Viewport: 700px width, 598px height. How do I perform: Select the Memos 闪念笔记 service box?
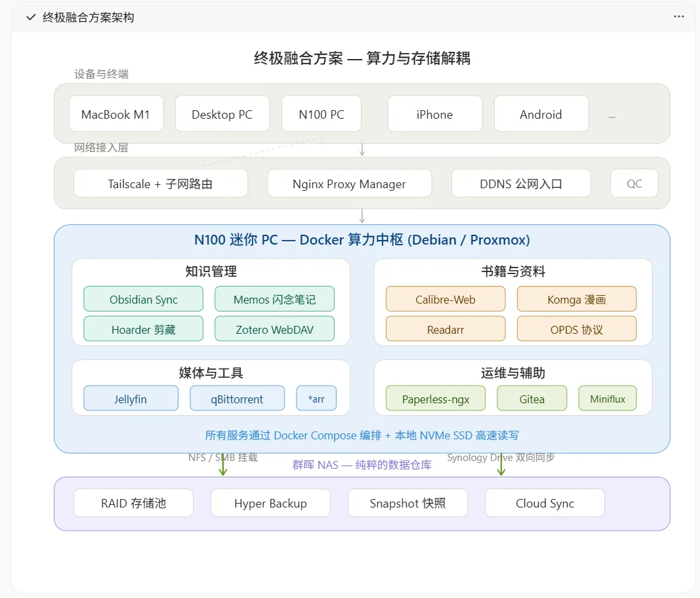[x=274, y=299]
